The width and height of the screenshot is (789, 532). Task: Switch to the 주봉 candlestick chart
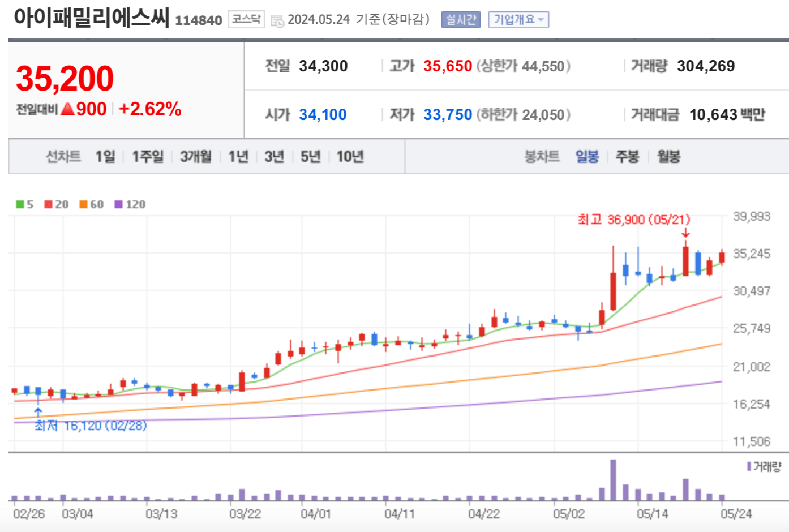627,156
